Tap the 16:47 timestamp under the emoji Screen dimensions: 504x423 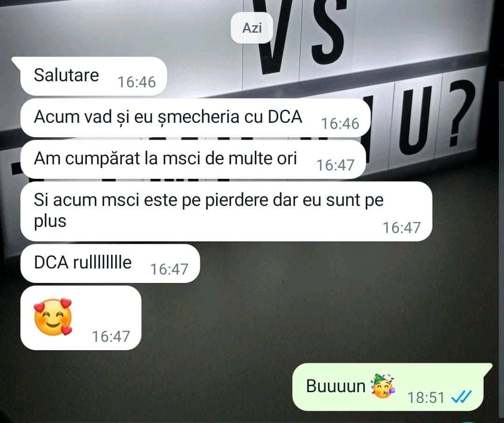tap(111, 337)
